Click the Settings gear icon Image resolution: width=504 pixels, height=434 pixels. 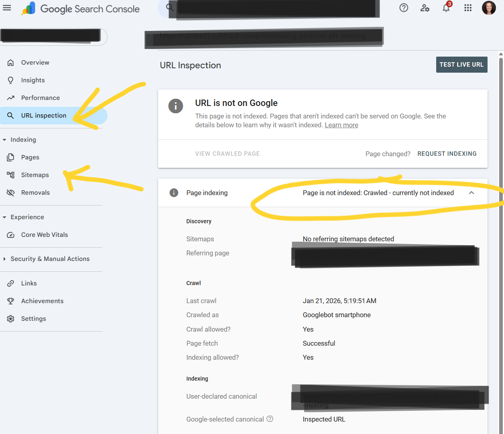pyautogui.click(x=11, y=319)
